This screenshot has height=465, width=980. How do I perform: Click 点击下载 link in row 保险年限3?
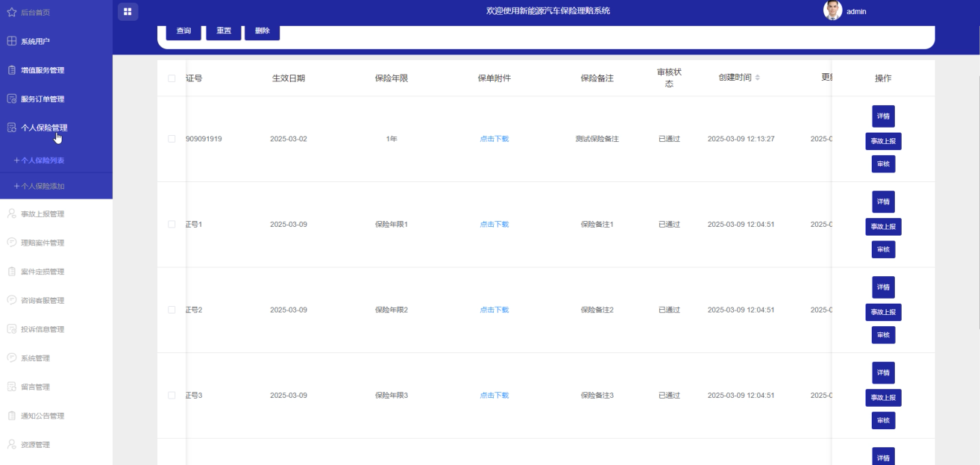tap(494, 396)
